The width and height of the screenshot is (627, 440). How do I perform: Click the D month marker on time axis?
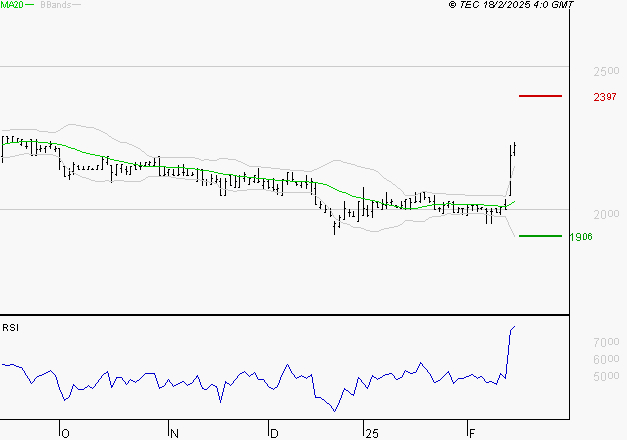[x=274, y=433]
